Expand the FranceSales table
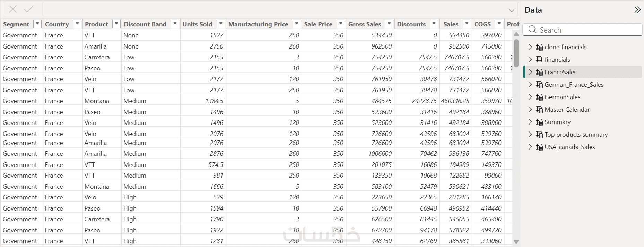 [x=530, y=72]
